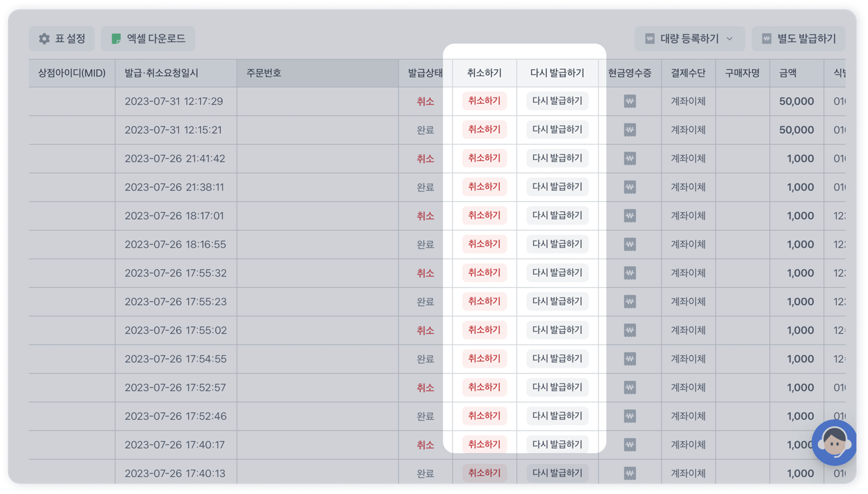View receipt icon for 2023-07-26 21:41:42 row
This screenshot has height=494, width=868.
point(629,159)
